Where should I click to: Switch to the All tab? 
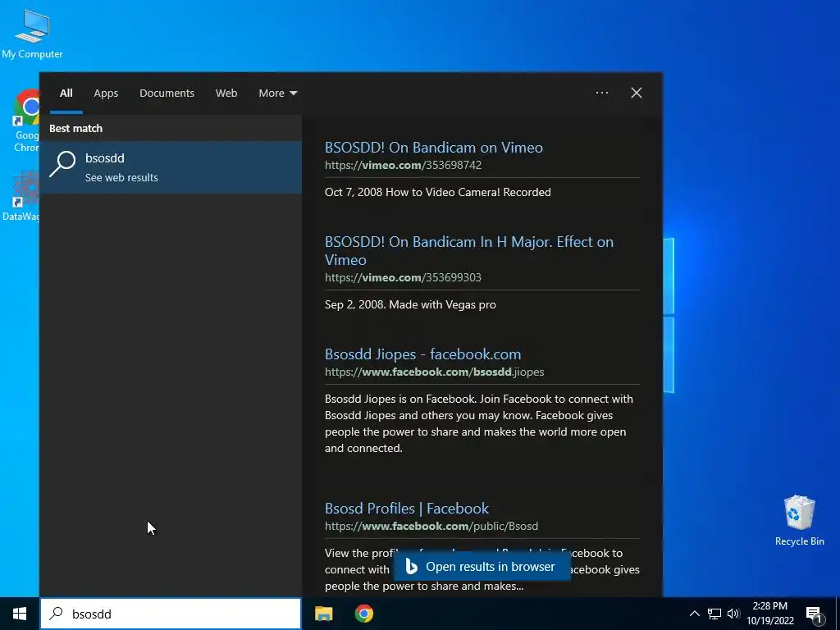point(66,94)
